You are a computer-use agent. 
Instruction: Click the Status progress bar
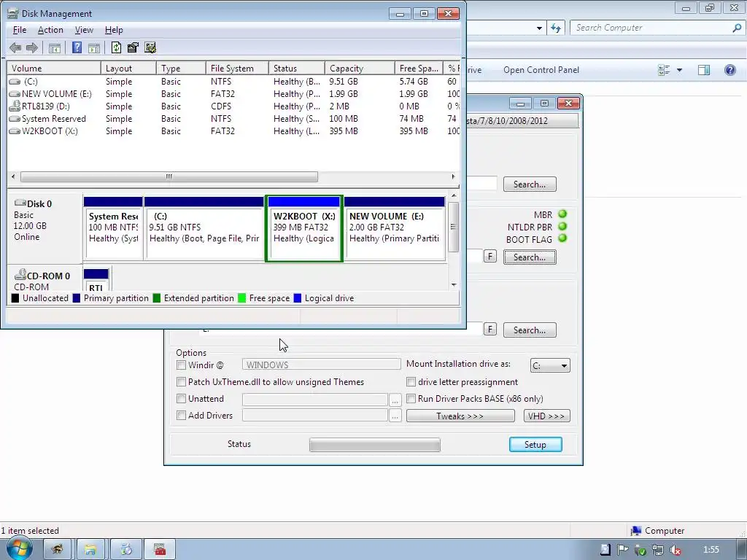point(375,445)
